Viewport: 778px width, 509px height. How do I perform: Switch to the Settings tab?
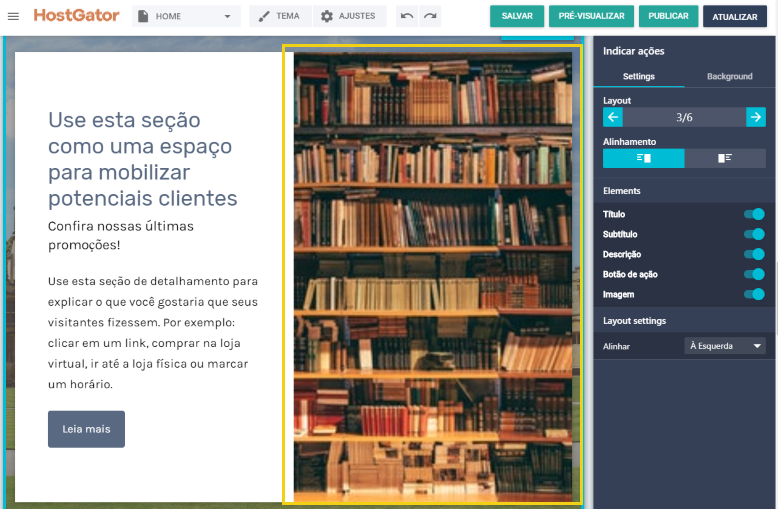coord(639,76)
